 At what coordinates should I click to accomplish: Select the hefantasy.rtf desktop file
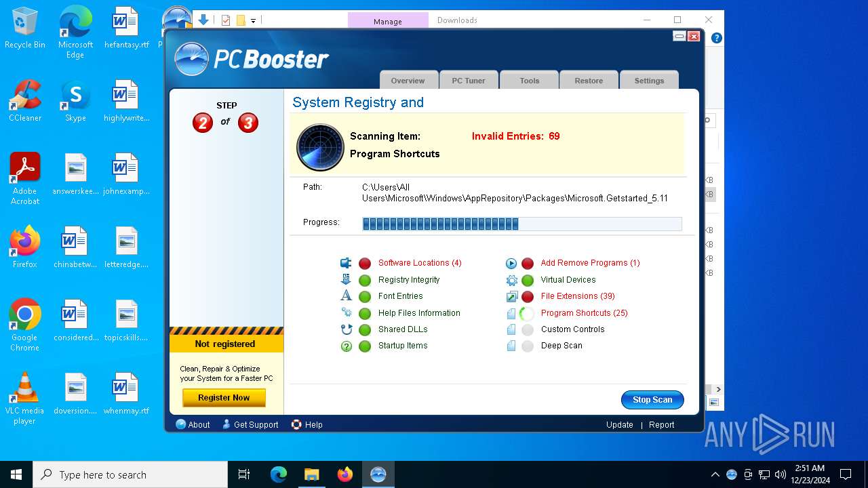126,28
